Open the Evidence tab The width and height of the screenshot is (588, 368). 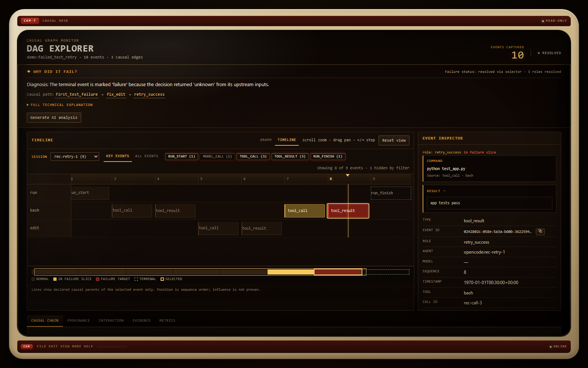(x=141, y=321)
